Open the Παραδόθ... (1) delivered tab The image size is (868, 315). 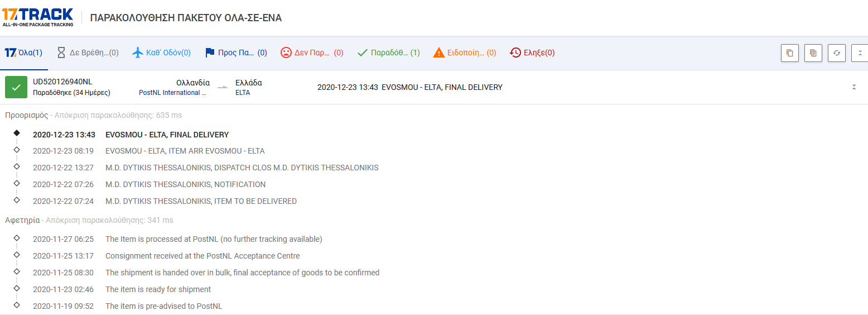389,52
